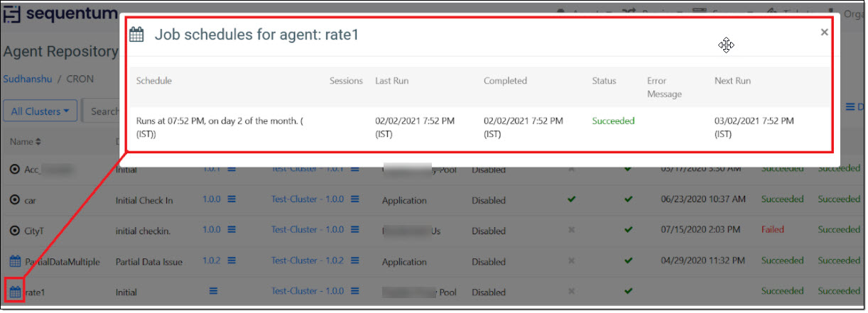Image resolution: width=868 pixels, height=313 pixels.
Task: Click the grey X mark in CityT row
Action: [x=571, y=230]
